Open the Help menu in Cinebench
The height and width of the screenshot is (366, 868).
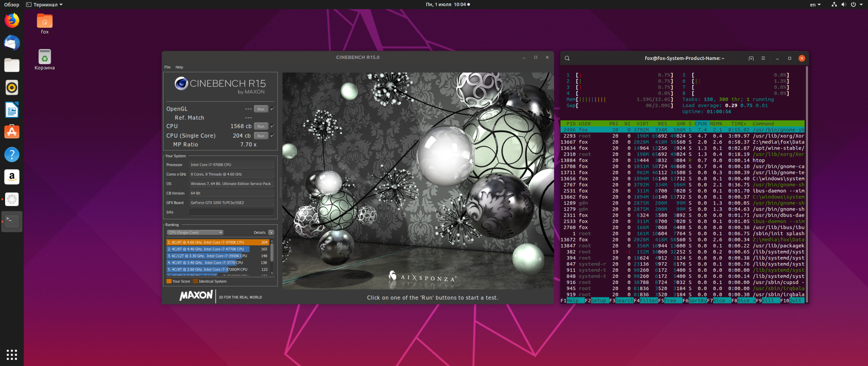(x=179, y=67)
